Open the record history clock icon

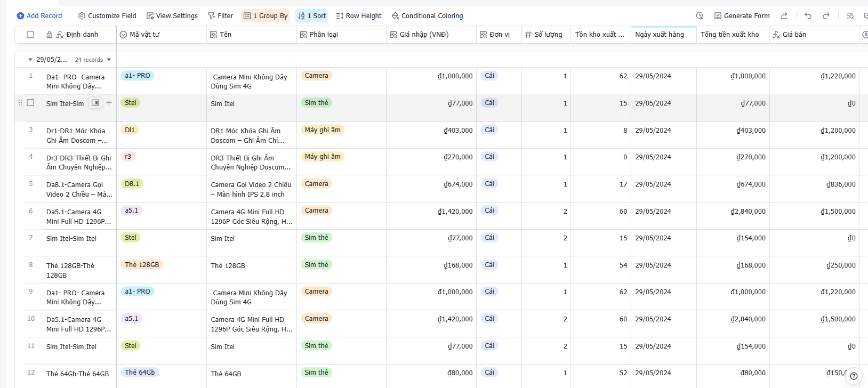tap(700, 16)
